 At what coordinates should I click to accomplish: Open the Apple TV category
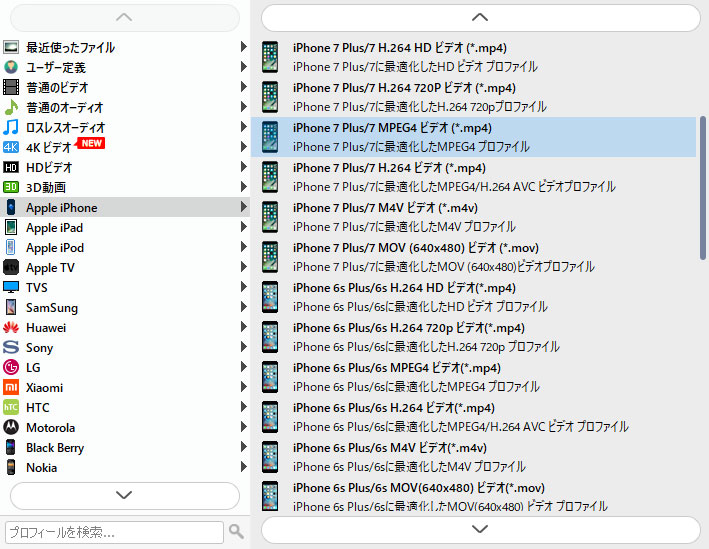click(50, 267)
